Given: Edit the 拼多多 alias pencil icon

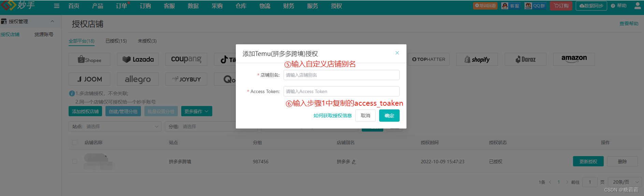Looking at the screenshot, I should [354, 162].
